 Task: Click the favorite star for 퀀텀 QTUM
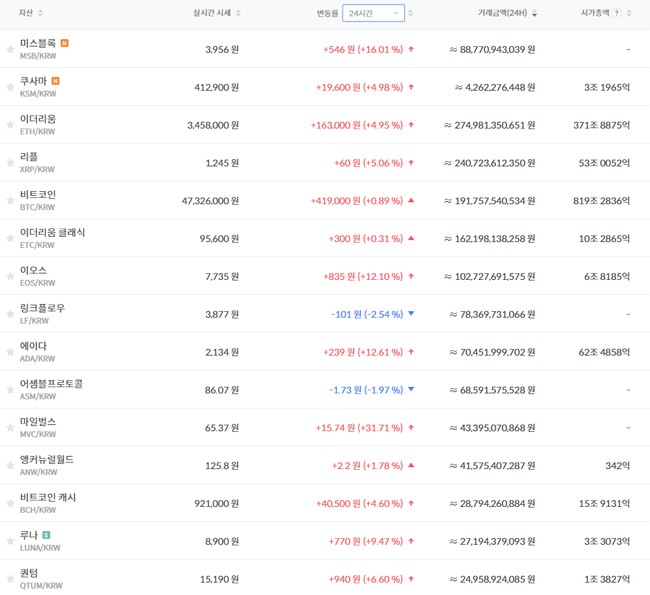10,579
